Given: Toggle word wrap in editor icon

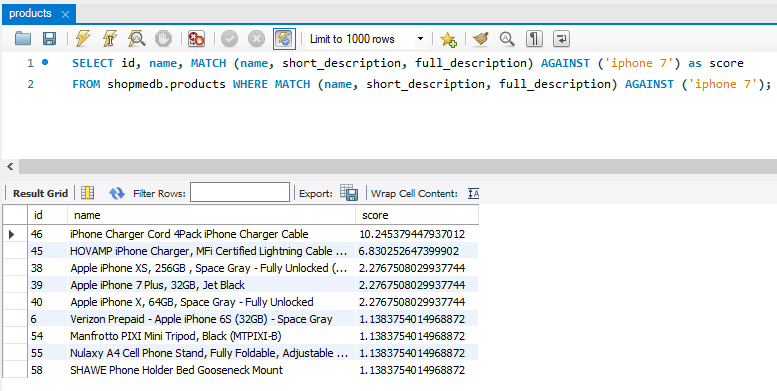Looking at the screenshot, I should tap(561, 39).
